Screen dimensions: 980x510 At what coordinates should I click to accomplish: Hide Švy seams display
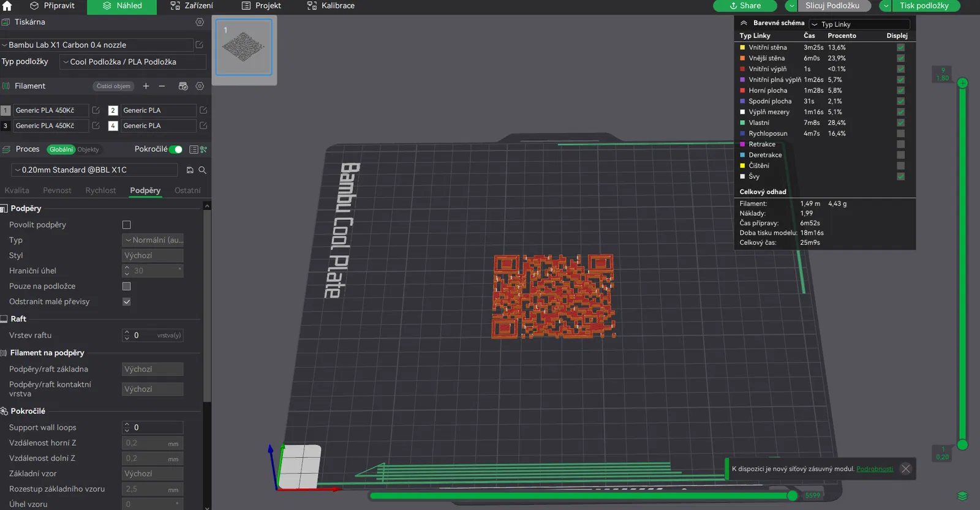tap(900, 176)
